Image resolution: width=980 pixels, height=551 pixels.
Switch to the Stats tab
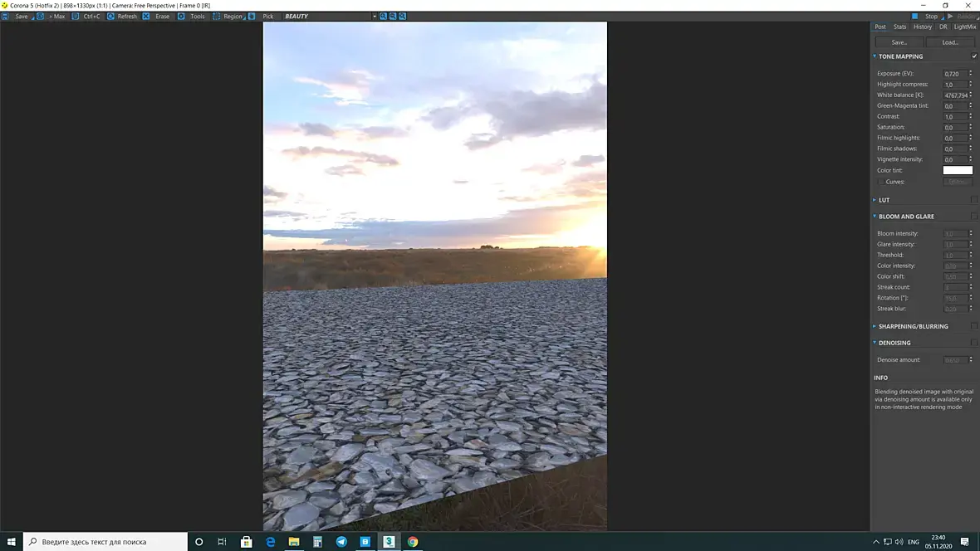pyautogui.click(x=899, y=27)
